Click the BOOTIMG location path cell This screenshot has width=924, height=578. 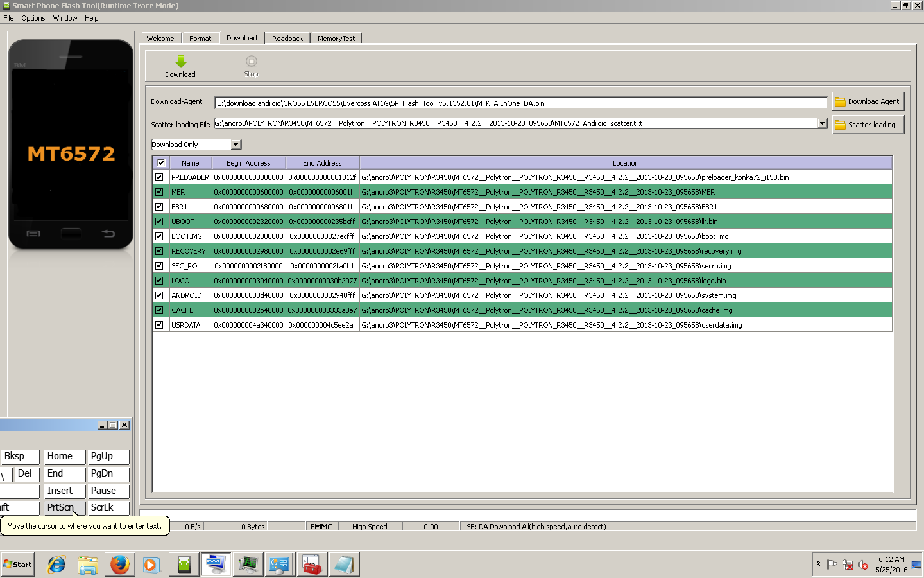tap(626, 236)
